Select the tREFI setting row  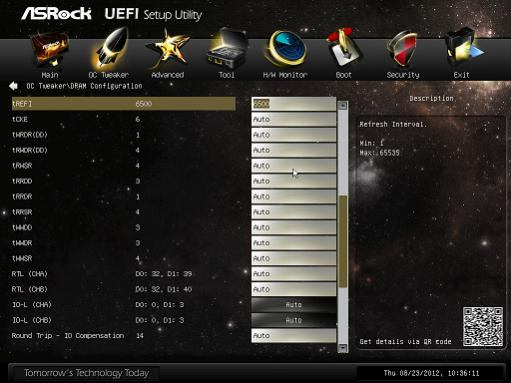[x=124, y=104]
